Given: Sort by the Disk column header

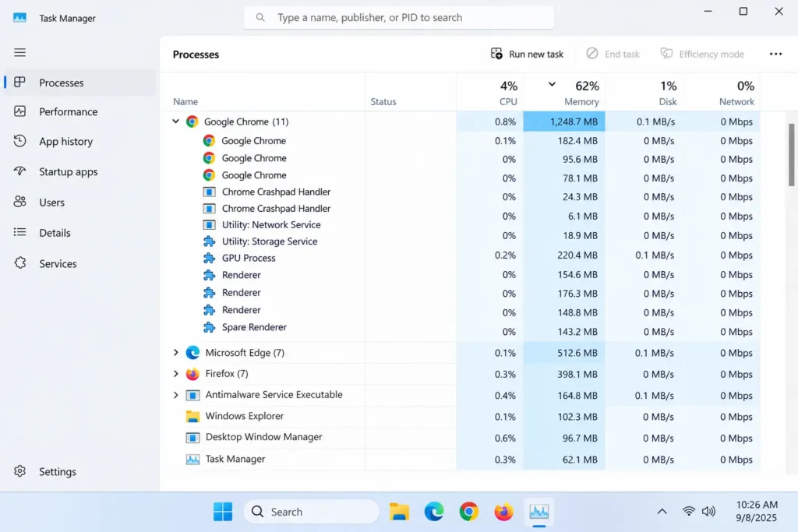Looking at the screenshot, I should pos(644,92).
